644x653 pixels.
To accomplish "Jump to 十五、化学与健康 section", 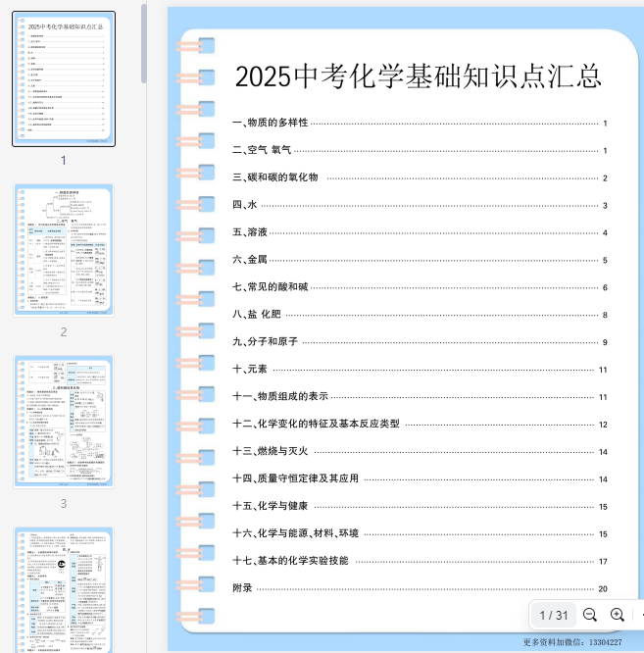I will (x=271, y=506).
